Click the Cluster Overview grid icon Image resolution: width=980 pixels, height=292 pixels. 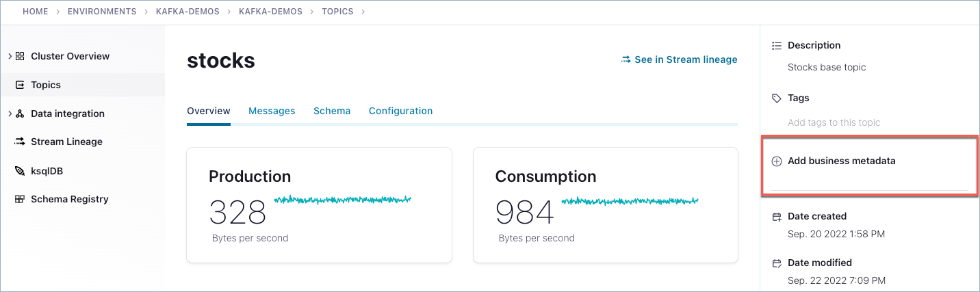[20, 56]
